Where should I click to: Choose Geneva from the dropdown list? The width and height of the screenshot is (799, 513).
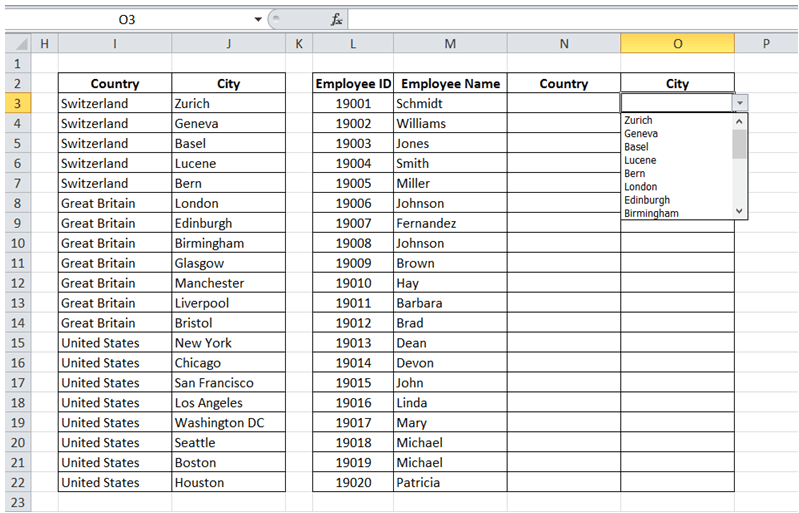[641, 133]
